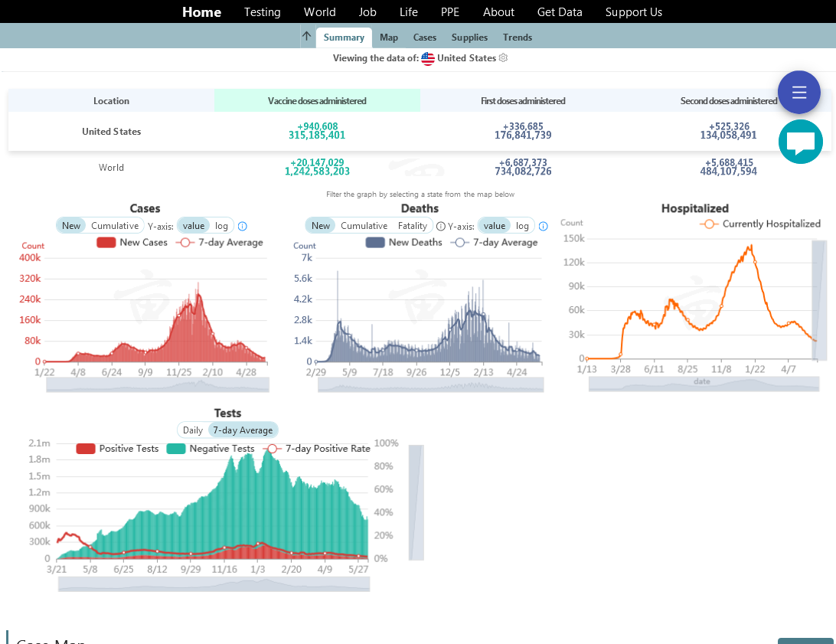
Task: Open Get Data in top navigation
Action: click(560, 12)
